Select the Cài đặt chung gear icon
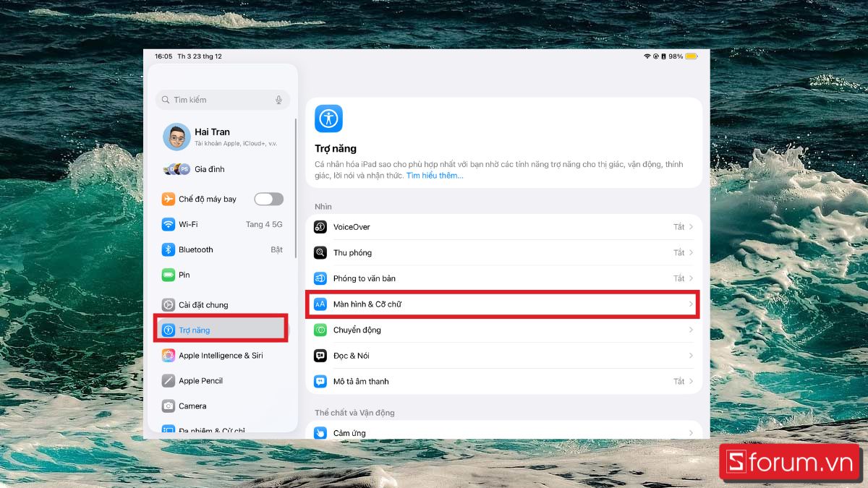Screen dimensions: 868x488 [169, 305]
